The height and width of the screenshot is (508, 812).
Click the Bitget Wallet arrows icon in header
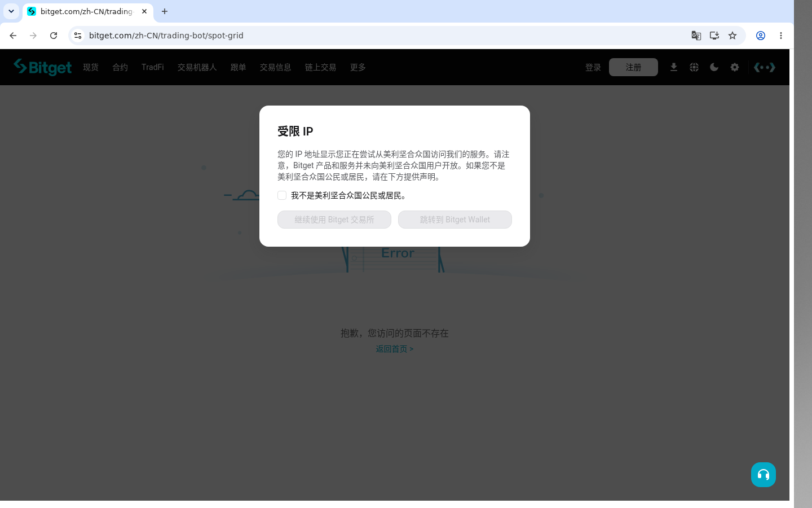point(765,67)
